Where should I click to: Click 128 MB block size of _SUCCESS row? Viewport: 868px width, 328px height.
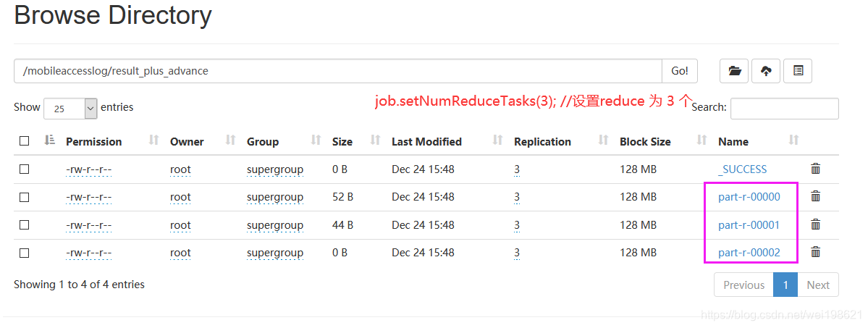pyautogui.click(x=639, y=169)
